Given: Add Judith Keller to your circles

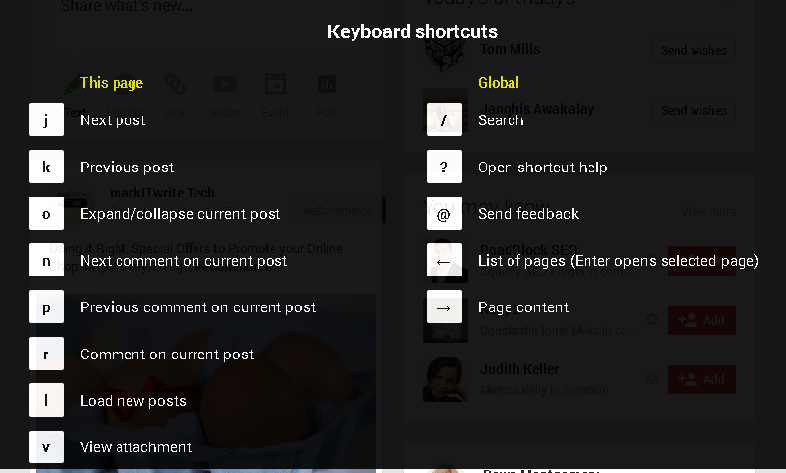Looking at the screenshot, I should [x=702, y=379].
